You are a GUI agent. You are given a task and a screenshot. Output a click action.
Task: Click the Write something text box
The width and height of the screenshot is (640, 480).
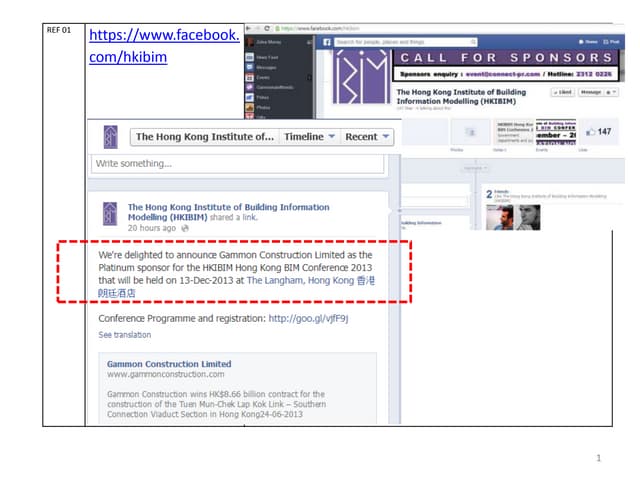pos(237,164)
